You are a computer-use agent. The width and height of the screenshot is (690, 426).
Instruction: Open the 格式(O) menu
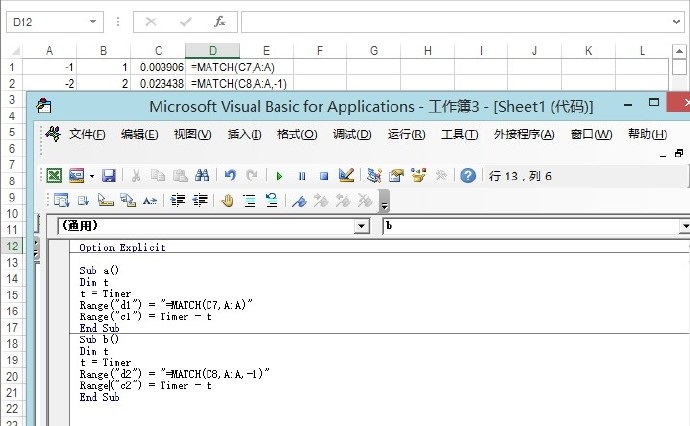(297, 134)
